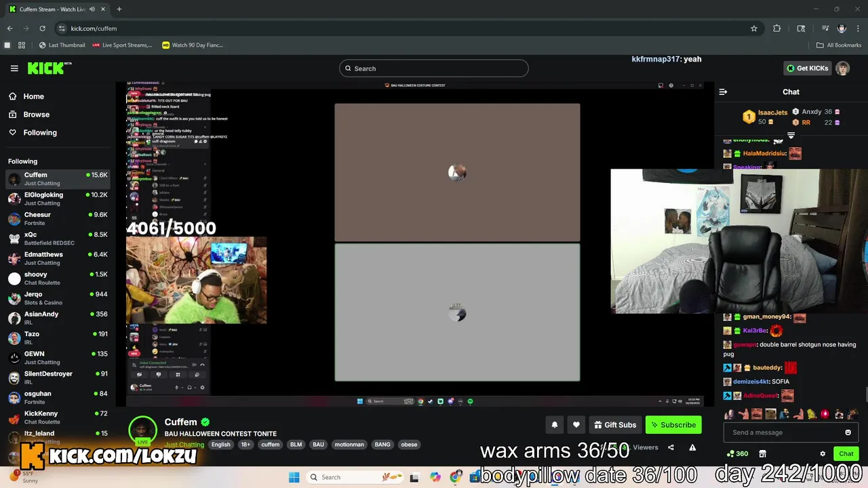
Task: Share the stream via share icon
Action: (x=671, y=447)
